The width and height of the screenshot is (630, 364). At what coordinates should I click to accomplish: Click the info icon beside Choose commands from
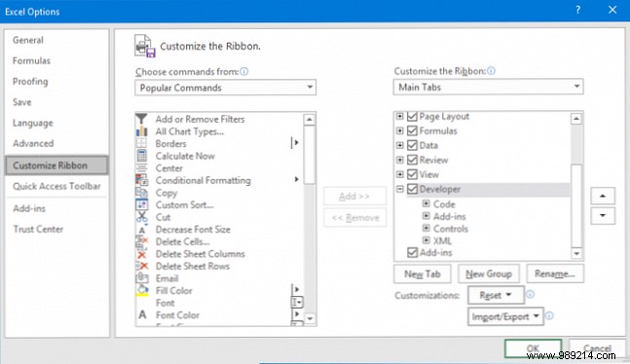tap(243, 71)
